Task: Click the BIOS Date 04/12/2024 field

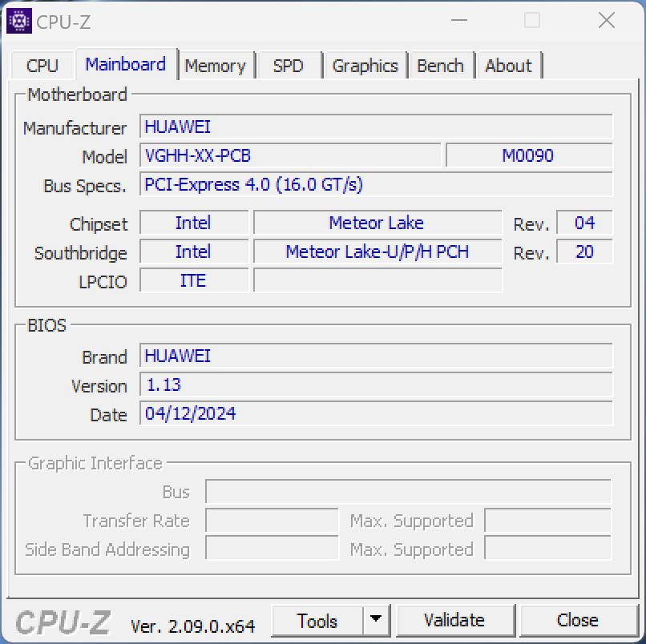Action: click(376, 413)
